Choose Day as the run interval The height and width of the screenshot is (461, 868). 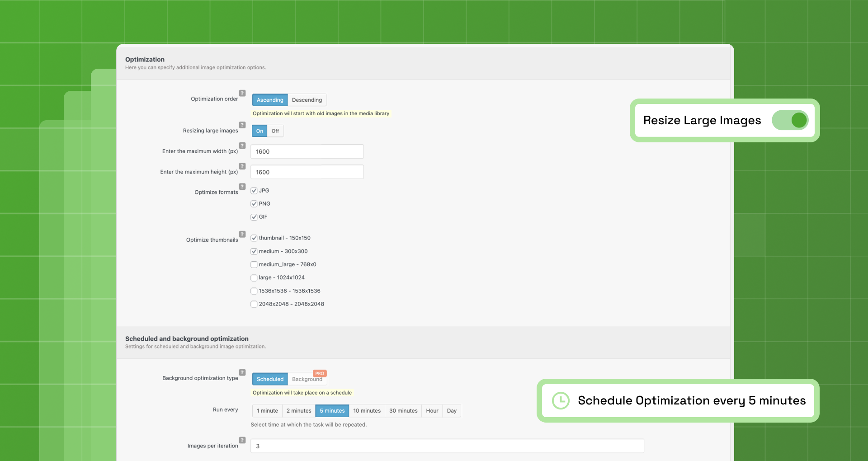451,410
